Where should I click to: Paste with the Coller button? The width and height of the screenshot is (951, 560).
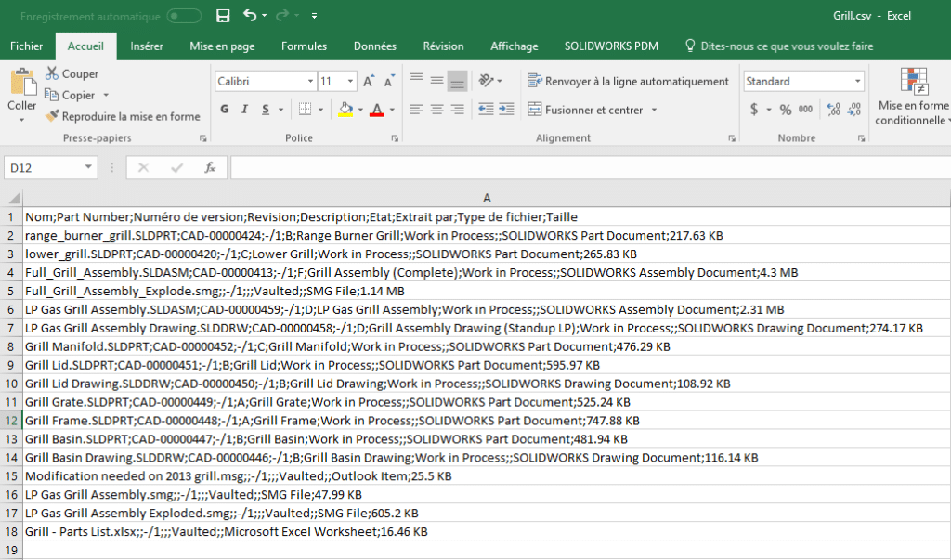[x=22, y=89]
